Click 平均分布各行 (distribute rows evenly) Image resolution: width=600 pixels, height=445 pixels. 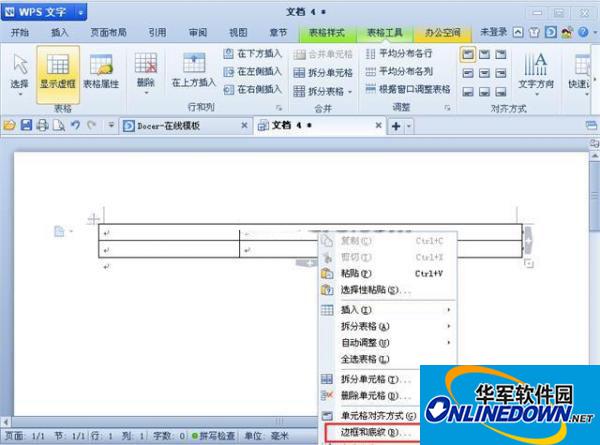tap(404, 53)
